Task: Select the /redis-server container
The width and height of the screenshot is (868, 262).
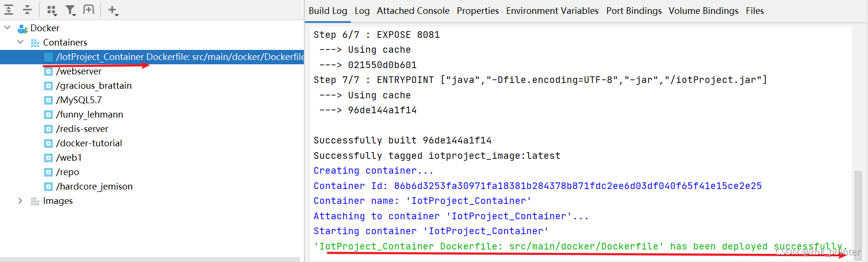Action: pyautogui.click(x=82, y=129)
